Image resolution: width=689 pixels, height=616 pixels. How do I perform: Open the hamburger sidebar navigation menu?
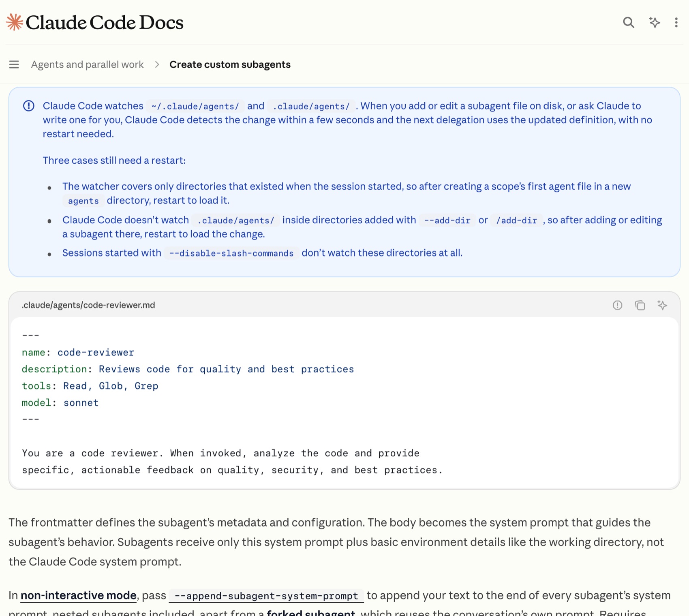(14, 64)
